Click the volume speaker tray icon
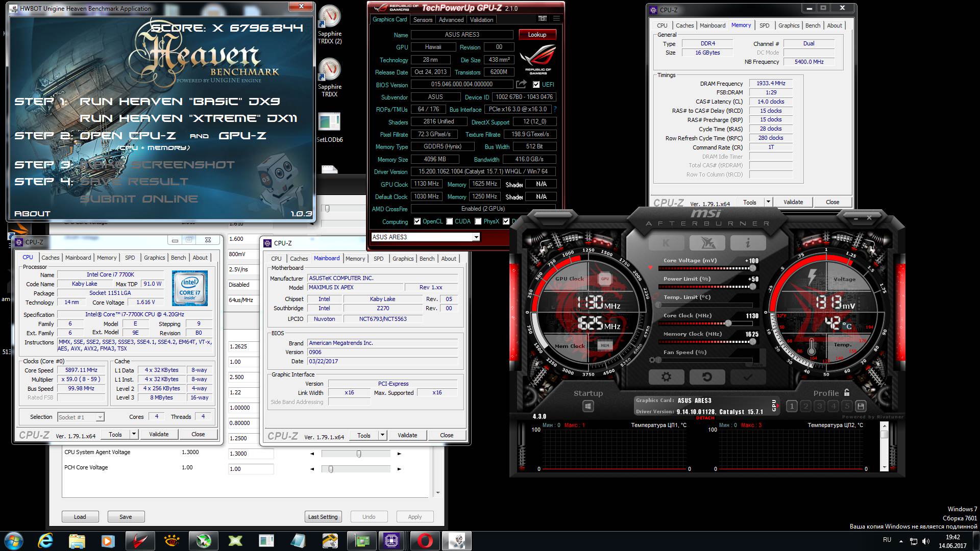980x551 pixels. click(926, 541)
